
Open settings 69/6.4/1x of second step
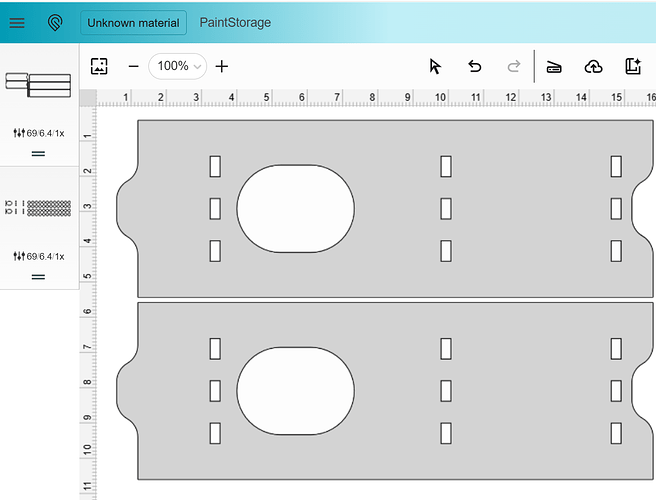[x=38, y=256]
